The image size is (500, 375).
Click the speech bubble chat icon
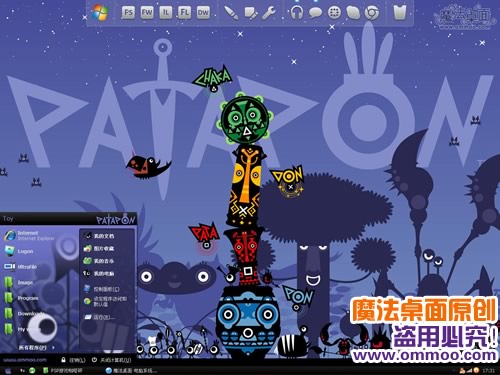pos(315,13)
